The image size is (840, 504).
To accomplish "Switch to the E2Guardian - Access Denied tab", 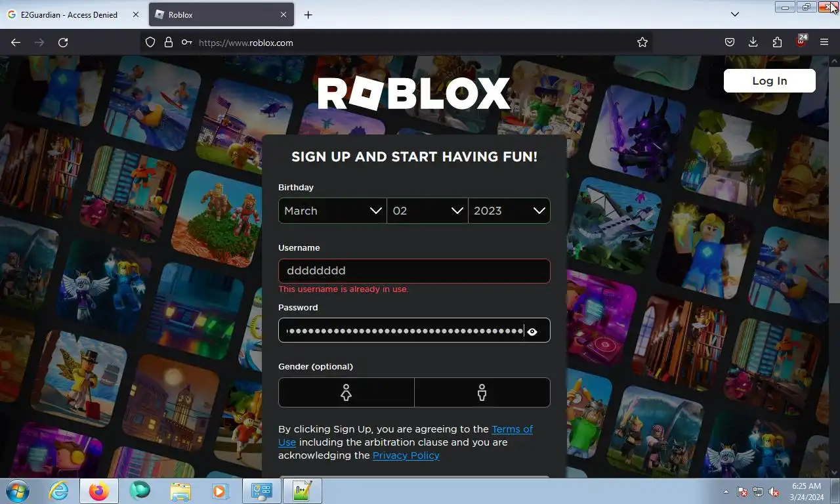I will pos(72,14).
